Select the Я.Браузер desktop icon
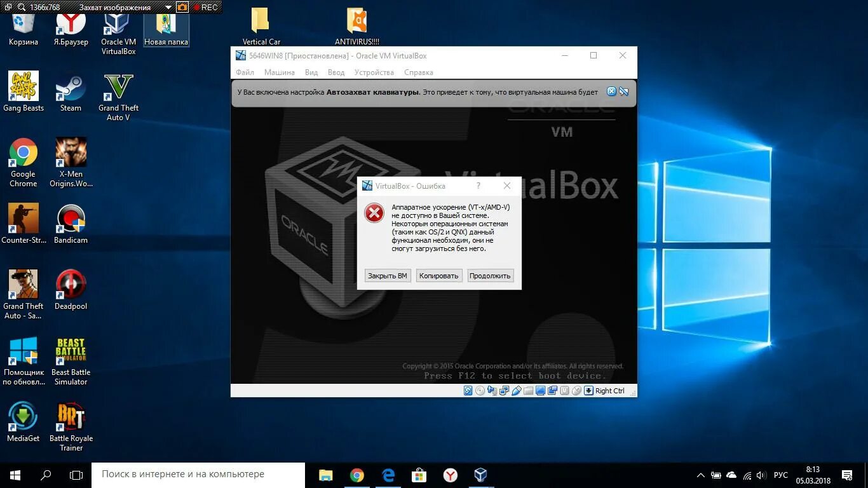The height and width of the screenshot is (488, 868). pos(71,29)
